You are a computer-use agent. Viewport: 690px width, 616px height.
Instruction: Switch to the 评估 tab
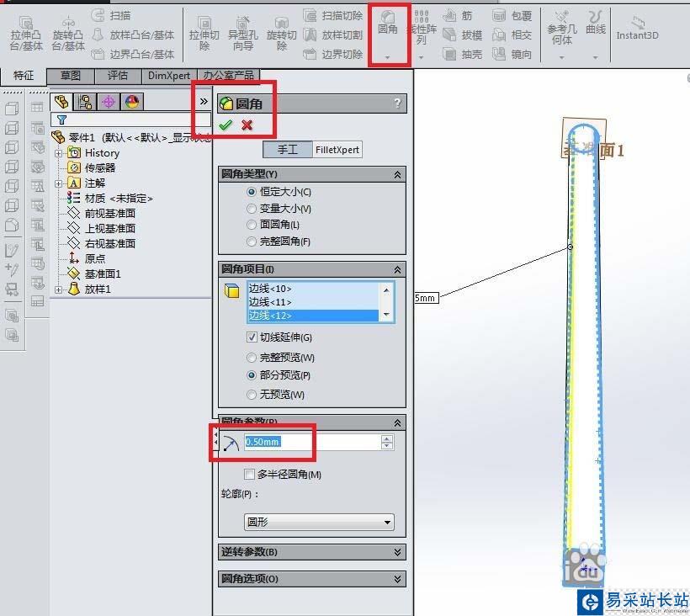tap(118, 76)
